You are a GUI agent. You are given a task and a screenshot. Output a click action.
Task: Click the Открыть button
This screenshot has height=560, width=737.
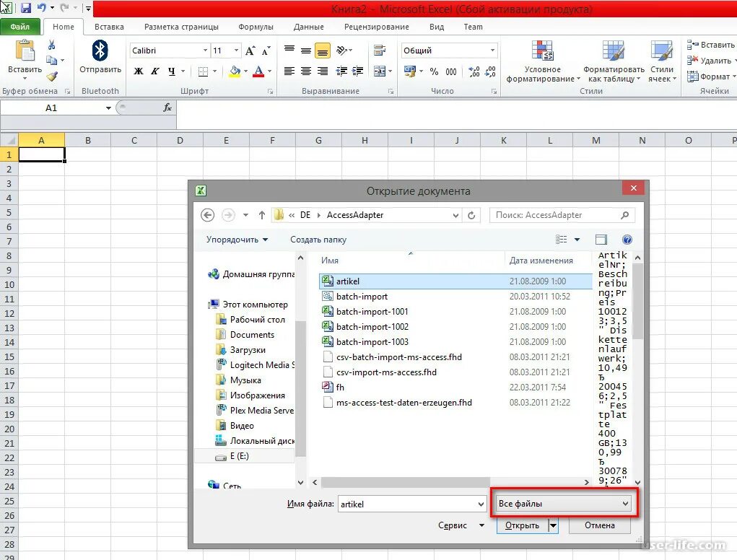coord(522,525)
